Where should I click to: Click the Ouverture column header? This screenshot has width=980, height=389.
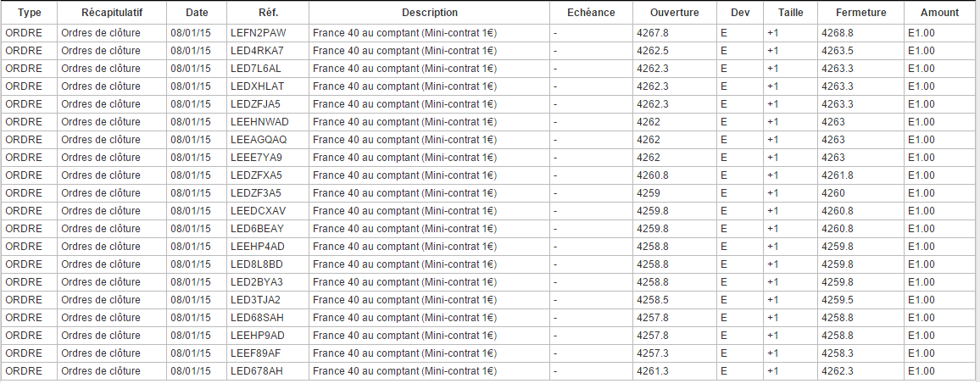674,13
